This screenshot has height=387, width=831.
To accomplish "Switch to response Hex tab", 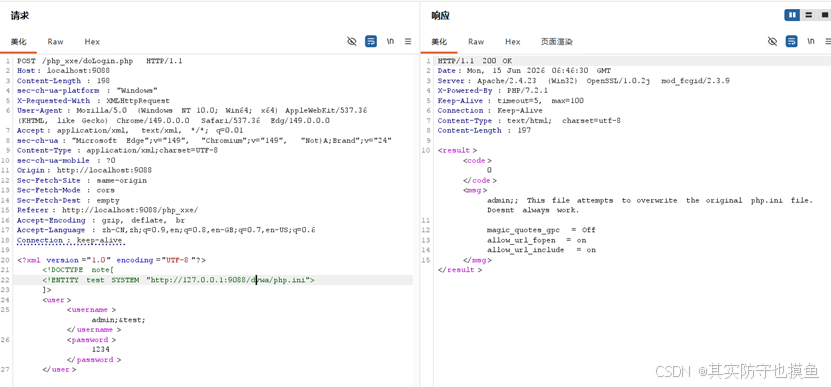I will (512, 42).
